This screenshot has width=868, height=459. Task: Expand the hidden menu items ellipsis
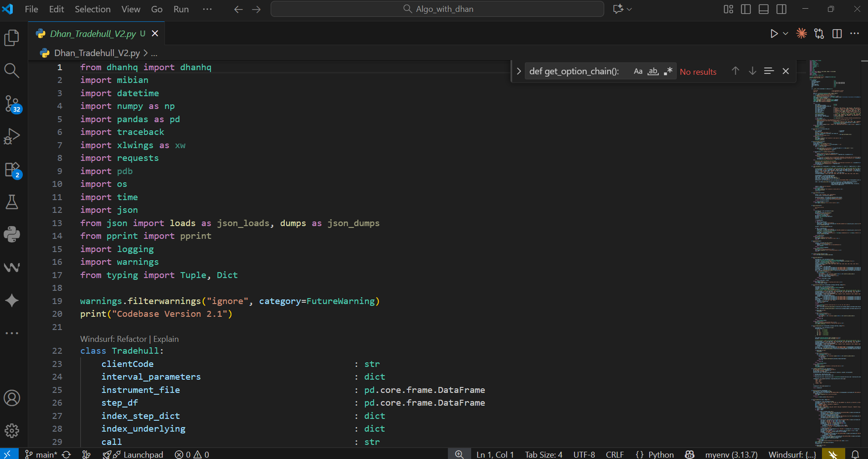point(207,9)
